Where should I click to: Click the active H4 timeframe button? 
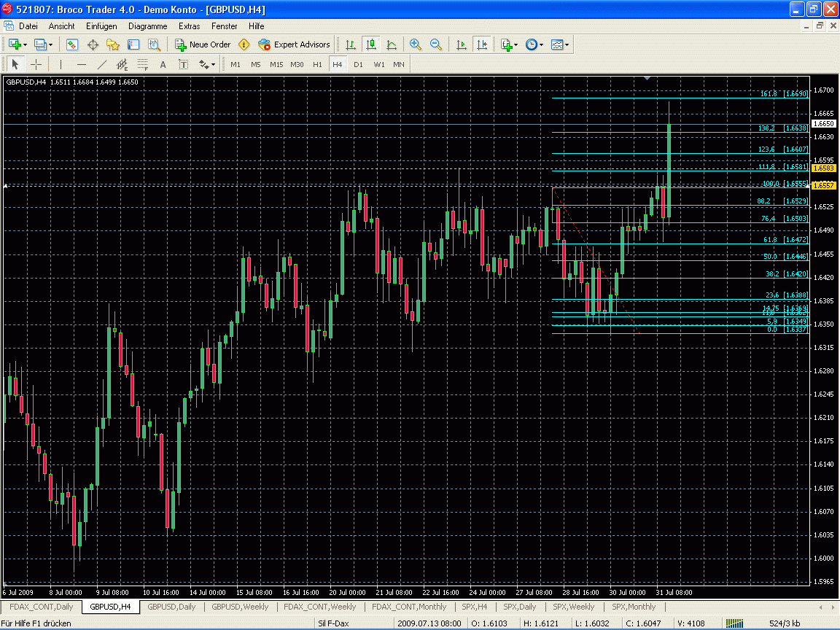[337, 65]
